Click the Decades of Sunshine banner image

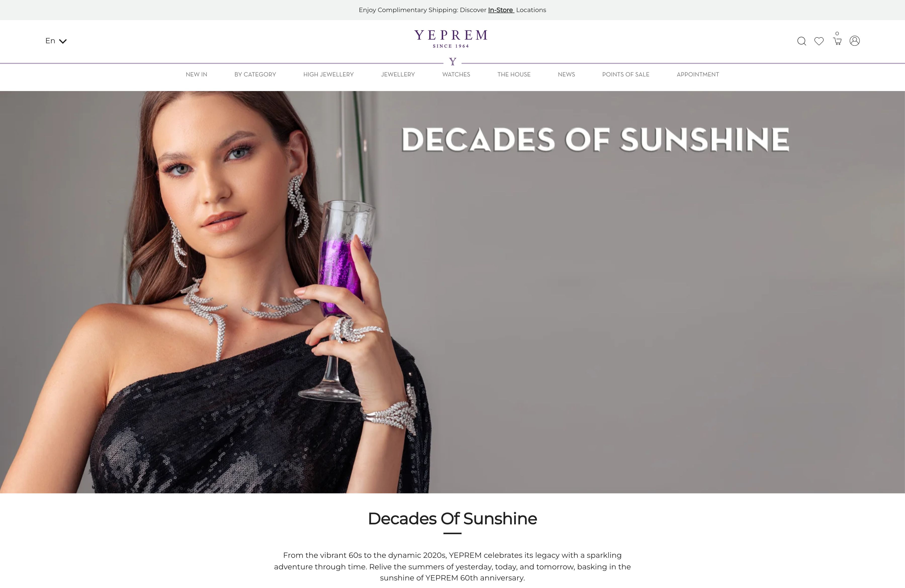tap(452, 292)
